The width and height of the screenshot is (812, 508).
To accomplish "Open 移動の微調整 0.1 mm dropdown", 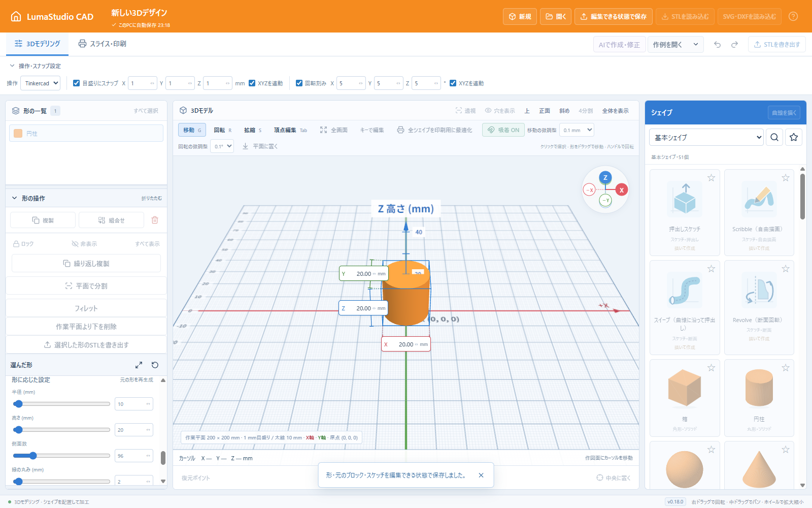I will 577,130.
